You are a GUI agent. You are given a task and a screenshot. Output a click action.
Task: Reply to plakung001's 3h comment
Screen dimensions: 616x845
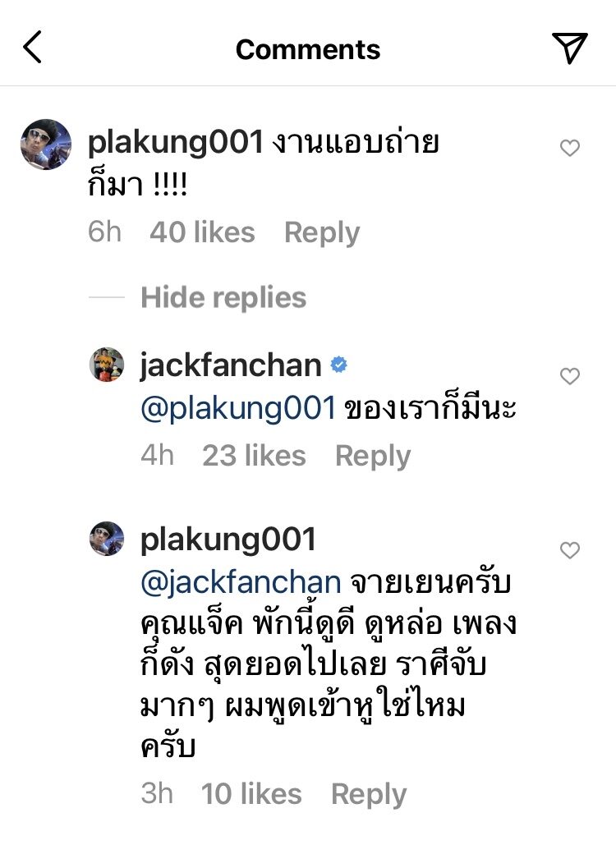tap(369, 794)
